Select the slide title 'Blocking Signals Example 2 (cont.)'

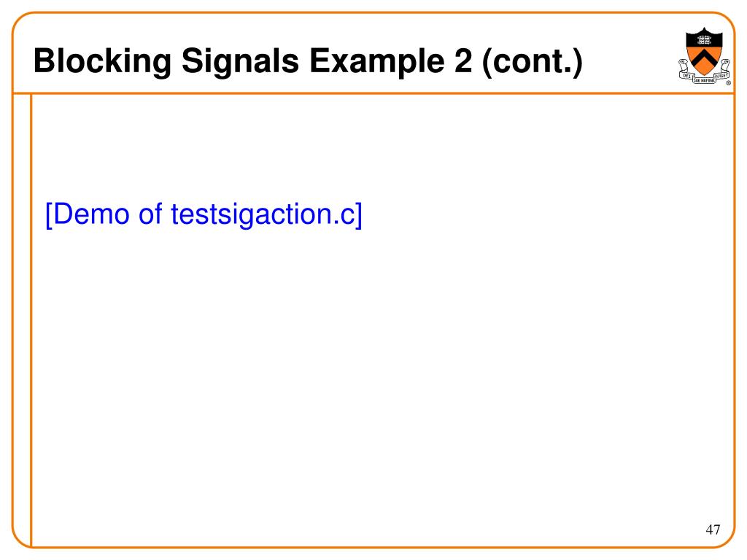point(308,61)
